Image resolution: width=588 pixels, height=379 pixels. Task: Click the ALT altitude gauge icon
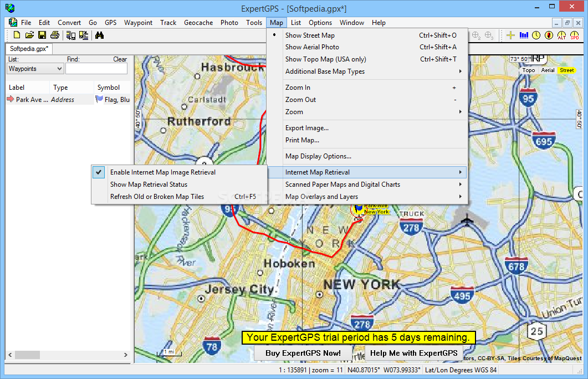pos(562,35)
